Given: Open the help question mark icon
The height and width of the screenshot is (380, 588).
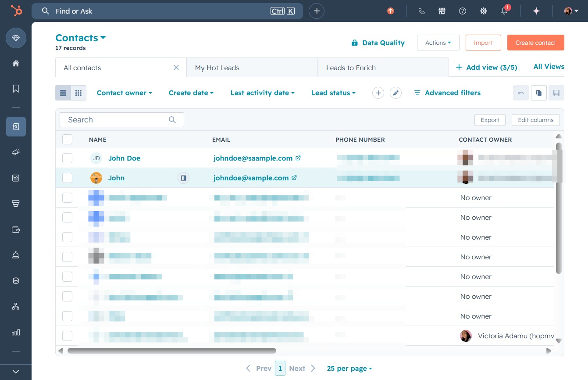Looking at the screenshot, I should tap(463, 11).
